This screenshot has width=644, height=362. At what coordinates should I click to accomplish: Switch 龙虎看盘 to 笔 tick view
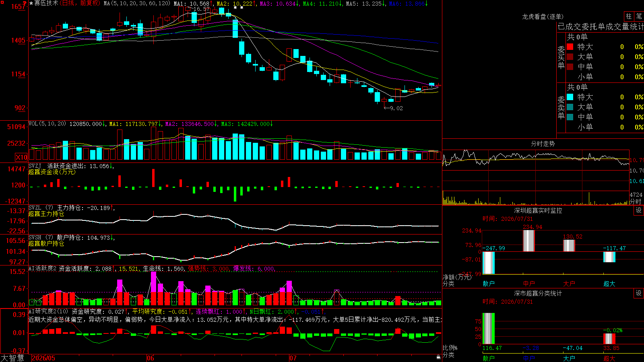639,16
